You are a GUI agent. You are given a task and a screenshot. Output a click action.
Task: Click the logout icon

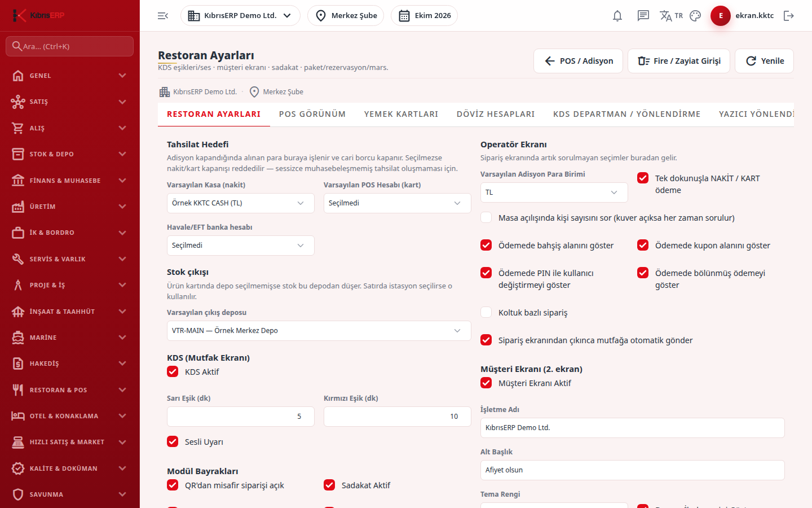(x=789, y=16)
